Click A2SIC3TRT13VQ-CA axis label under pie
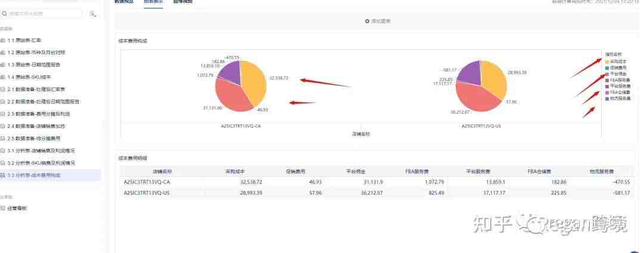 [x=241, y=126]
